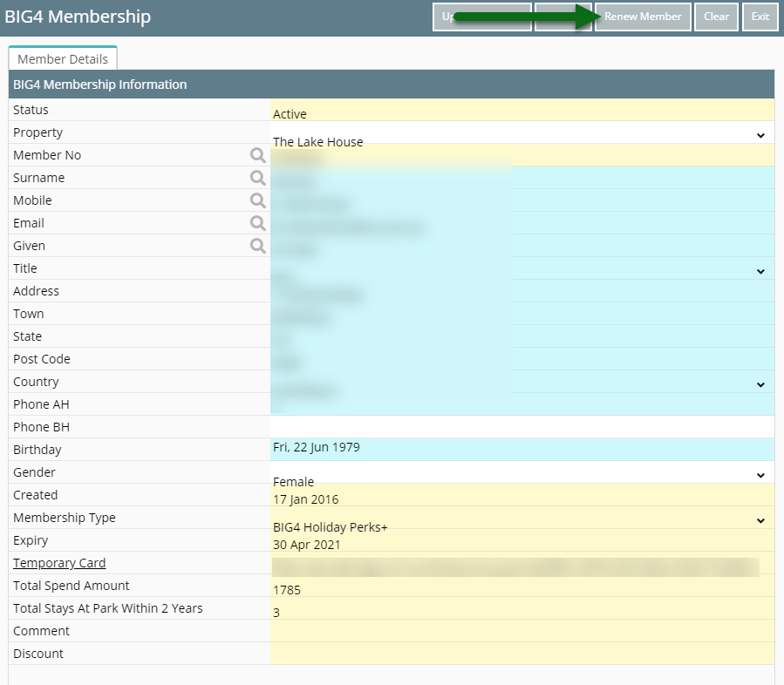Click the Phone BH input field
The image size is (784, 685).
[x=522, y=427]
